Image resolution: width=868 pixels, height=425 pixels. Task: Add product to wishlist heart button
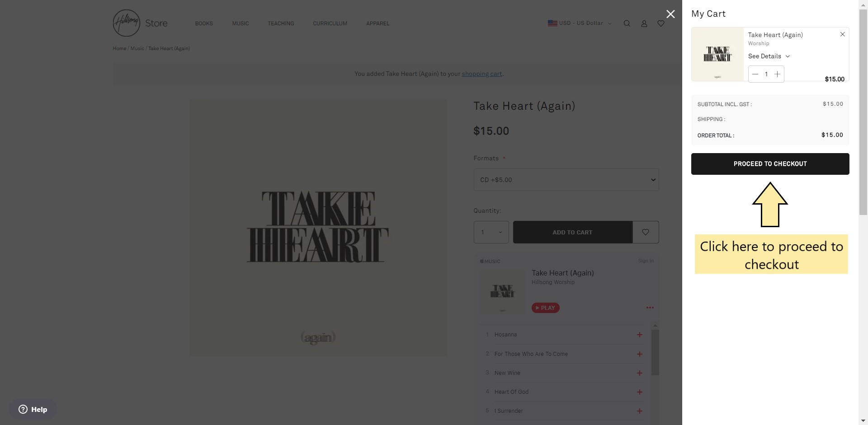pyautogui.click(x=646, y=232)
